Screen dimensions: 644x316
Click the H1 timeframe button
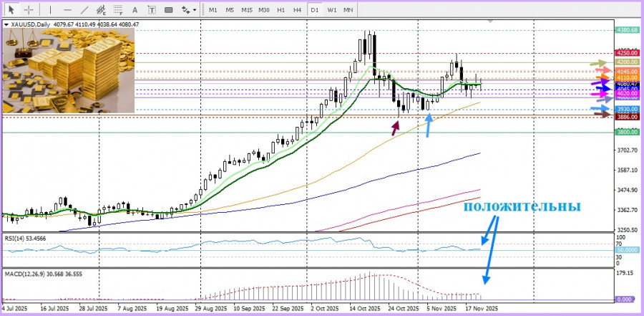(281, 10)
